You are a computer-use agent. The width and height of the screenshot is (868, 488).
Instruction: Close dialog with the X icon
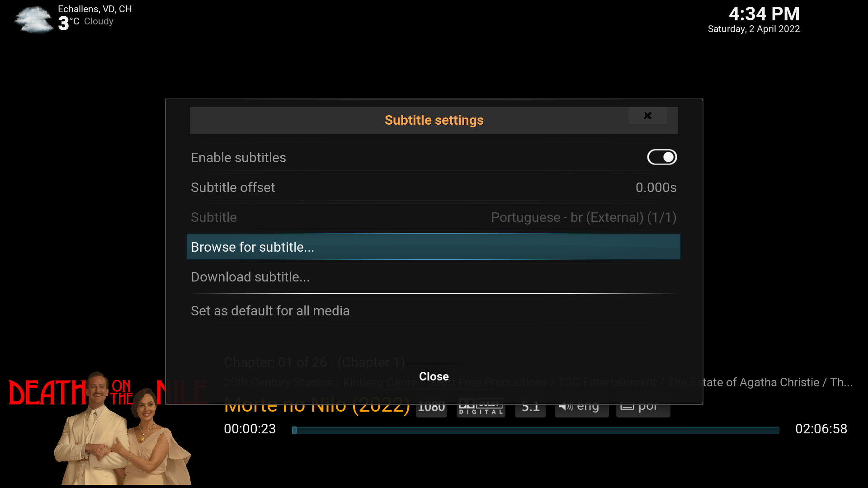coord(647,116)
